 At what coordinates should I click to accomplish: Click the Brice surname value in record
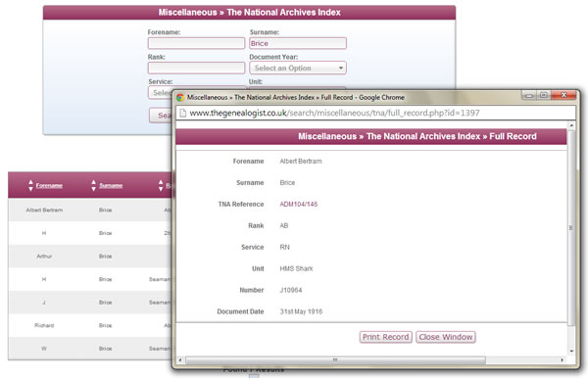tap(287, 182)
